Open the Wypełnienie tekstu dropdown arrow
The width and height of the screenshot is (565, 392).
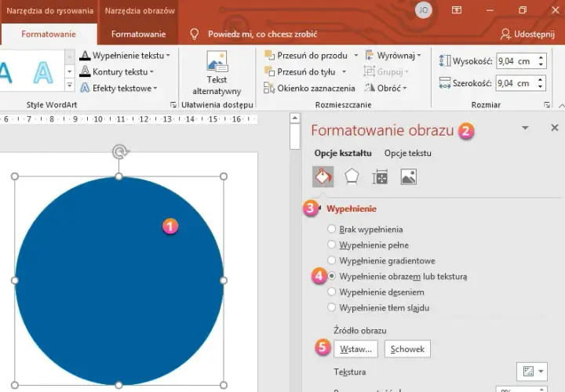pos(168,56)
